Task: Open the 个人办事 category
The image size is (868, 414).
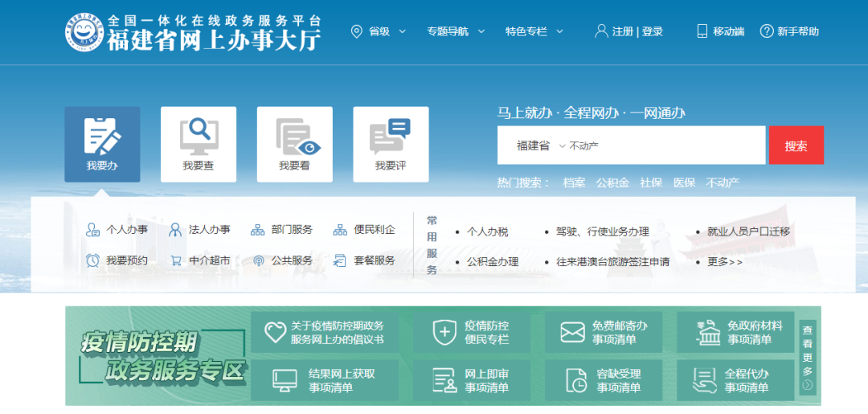Action: click(x=127, y=230)
